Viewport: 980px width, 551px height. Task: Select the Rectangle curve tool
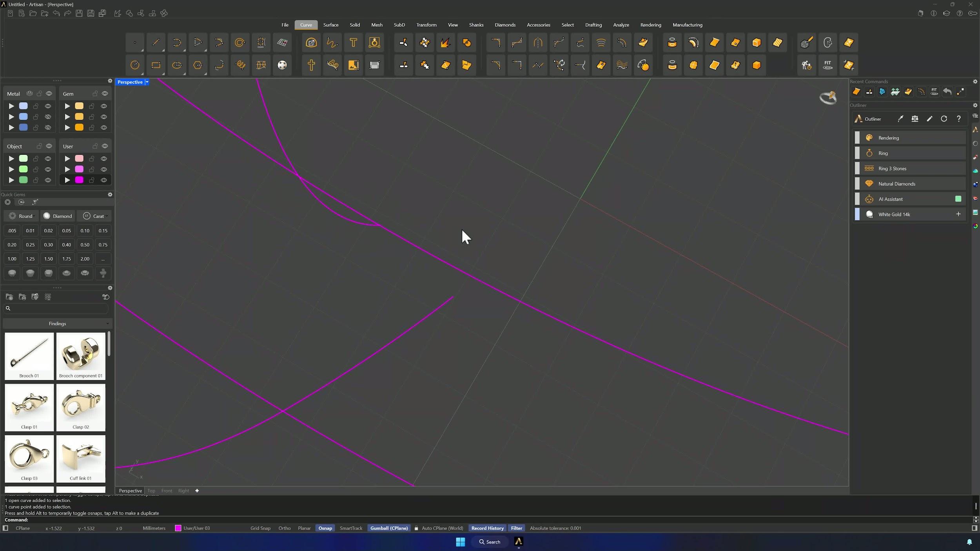(156, 65)
